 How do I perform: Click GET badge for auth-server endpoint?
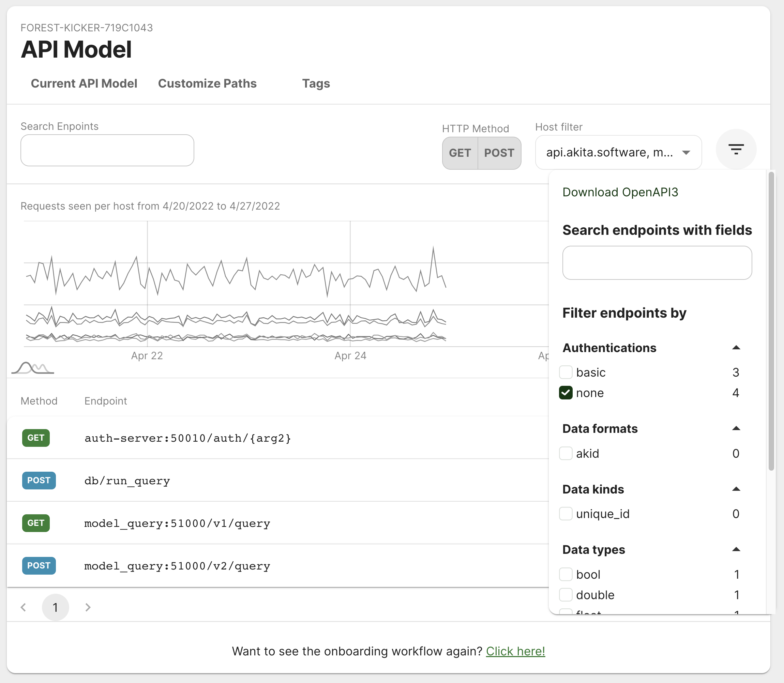coord(36,438)
